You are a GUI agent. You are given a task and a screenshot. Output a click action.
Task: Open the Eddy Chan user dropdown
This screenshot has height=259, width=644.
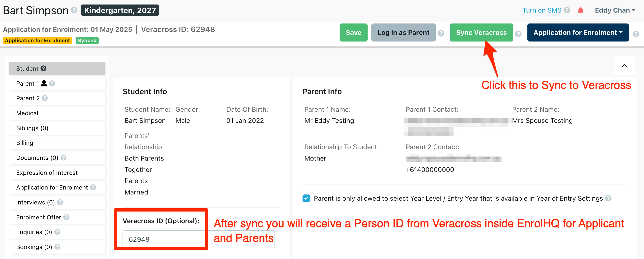click(x=615, y=10)
